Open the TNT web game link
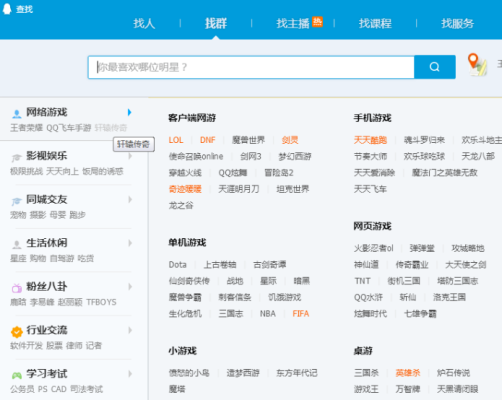The width and height of the screenshot is (502, 400). pos(362,281)
